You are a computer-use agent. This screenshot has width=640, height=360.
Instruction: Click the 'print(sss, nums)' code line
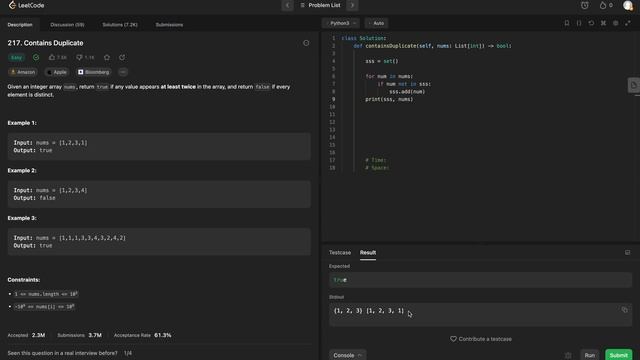(x=389, y=99)
